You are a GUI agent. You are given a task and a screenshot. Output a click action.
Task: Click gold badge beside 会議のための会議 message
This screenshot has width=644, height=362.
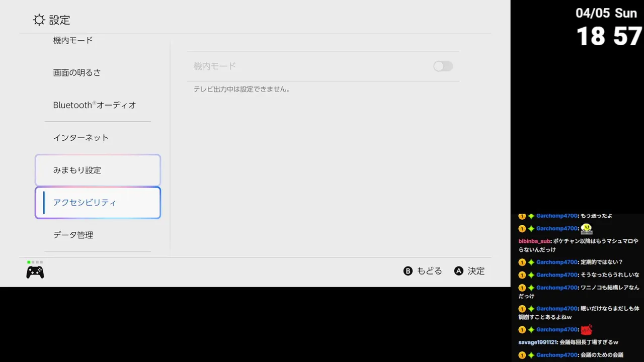(522, 355)
